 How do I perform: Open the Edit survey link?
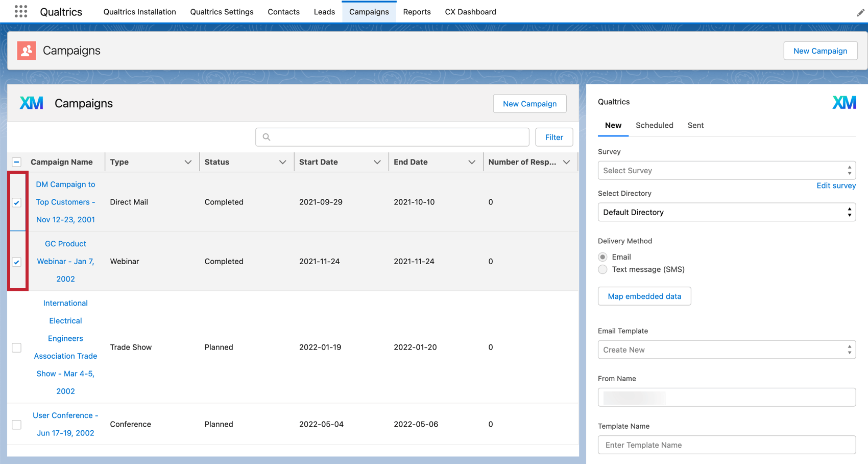[836, 185]
